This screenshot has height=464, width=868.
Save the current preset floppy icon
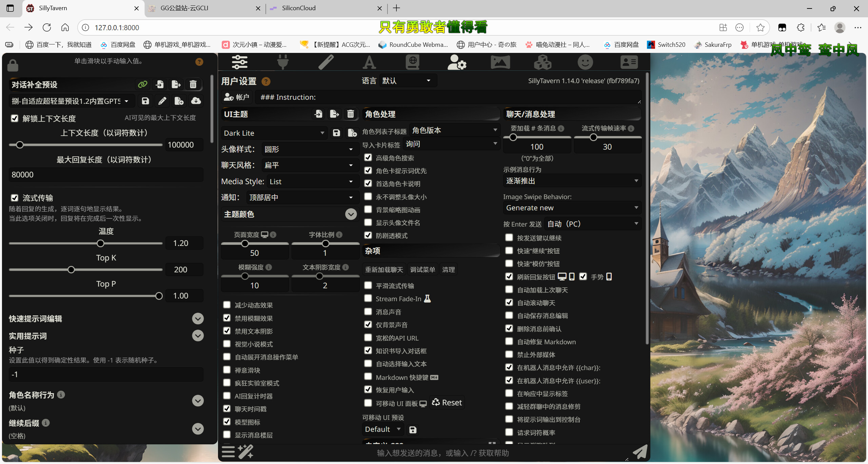pyautogui.click(x=145, y=101)
